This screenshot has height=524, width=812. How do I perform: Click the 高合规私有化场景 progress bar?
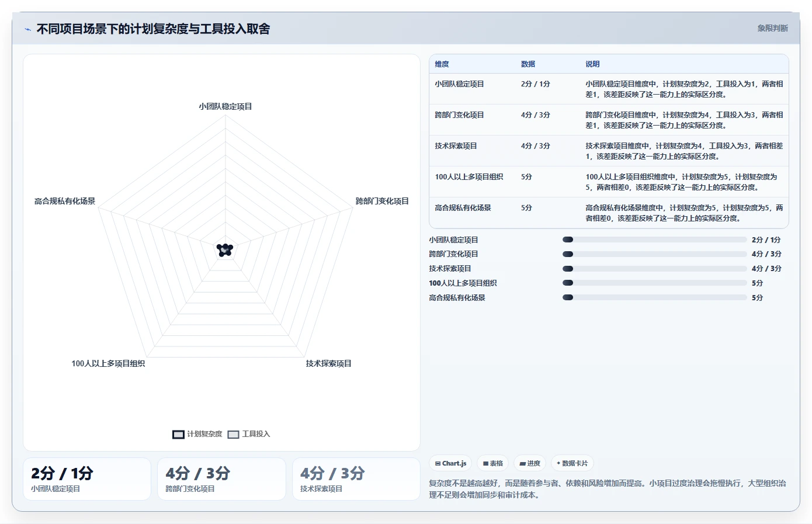[654, 297]
